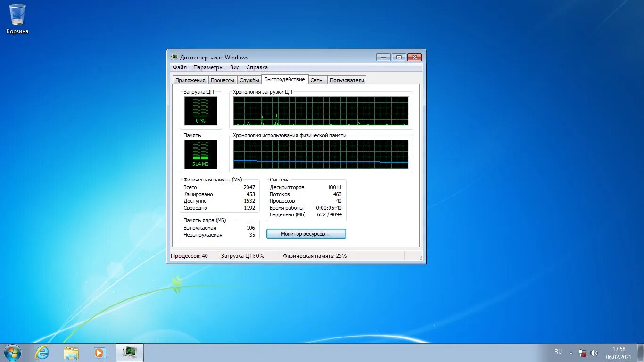Image resolution: width=644 pixels, height=362 pixels.
Task: Click the clock showing 17:58
Action: click(619, 349)
